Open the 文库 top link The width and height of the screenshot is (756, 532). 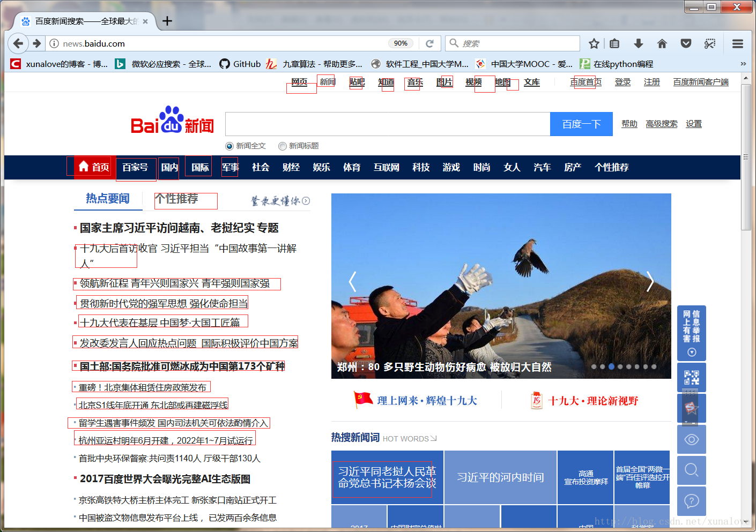tap(532, 82)
